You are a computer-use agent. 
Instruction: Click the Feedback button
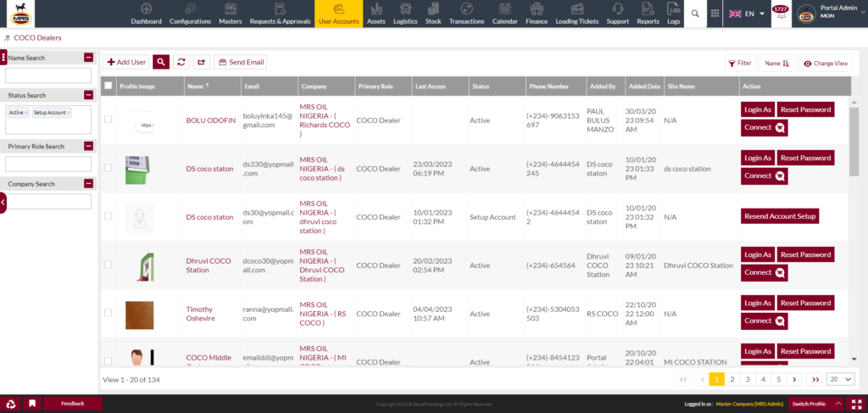tap(73, 404)
